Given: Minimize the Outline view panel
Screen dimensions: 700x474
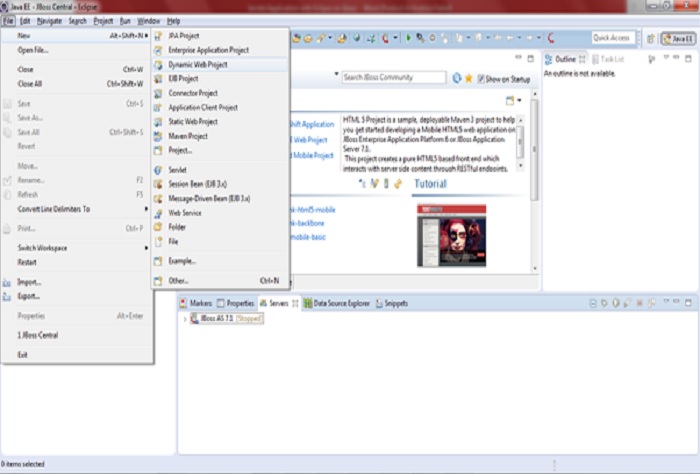Looking at the screenshot, I should point(677,58).
